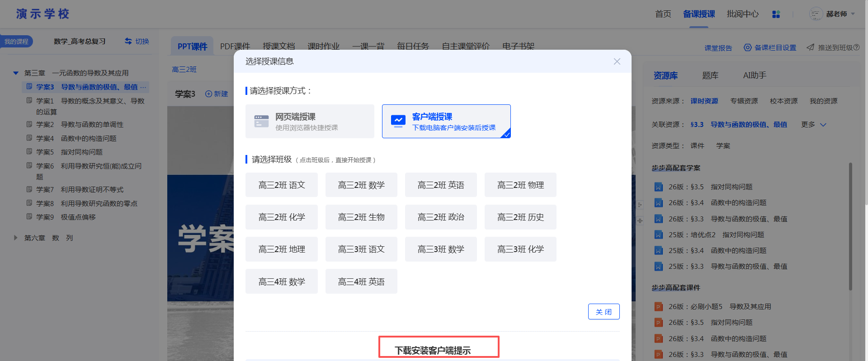The width and height of the screenshot is (868, 361).
Task: Close the 选择授课信息 dialog with X
Action: (617, 61)
